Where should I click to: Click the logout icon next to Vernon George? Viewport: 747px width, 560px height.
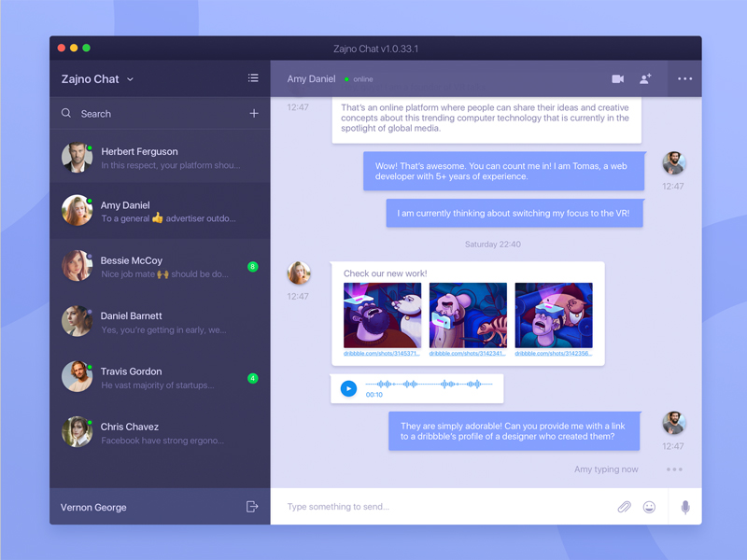click(x=252, y=507)
